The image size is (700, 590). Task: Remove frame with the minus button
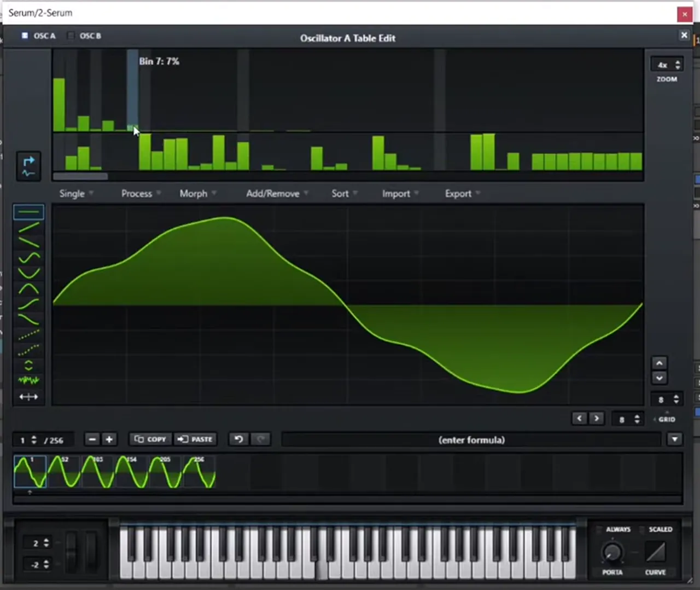click(x=92, y=439)
